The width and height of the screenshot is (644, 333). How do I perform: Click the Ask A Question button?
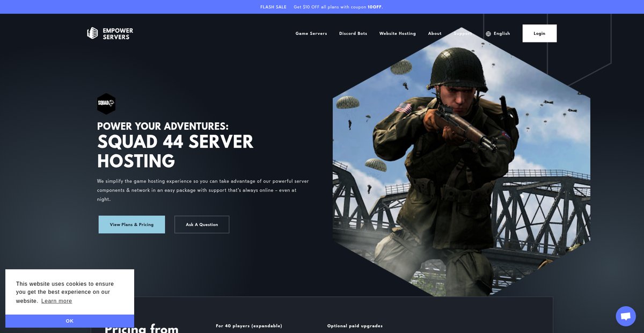[202, 225]
